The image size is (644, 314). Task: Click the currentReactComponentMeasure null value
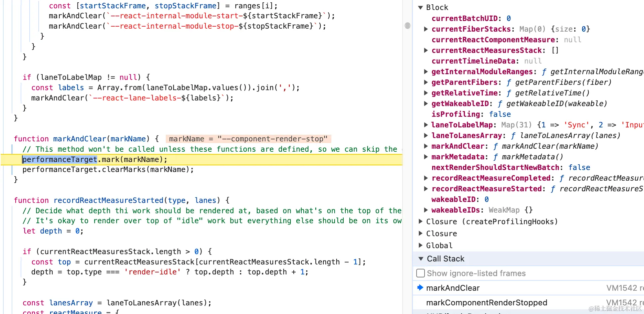(x=573, y=40)
